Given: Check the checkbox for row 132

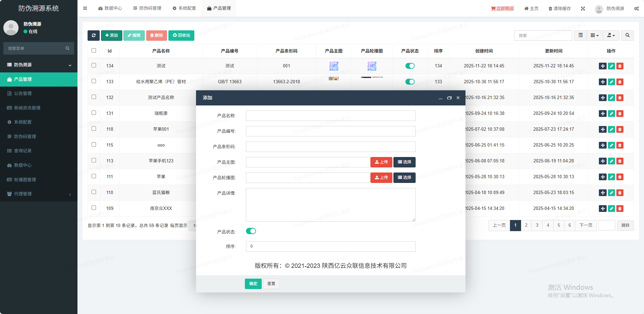Looking at the screenshot, I should [94, 97].
